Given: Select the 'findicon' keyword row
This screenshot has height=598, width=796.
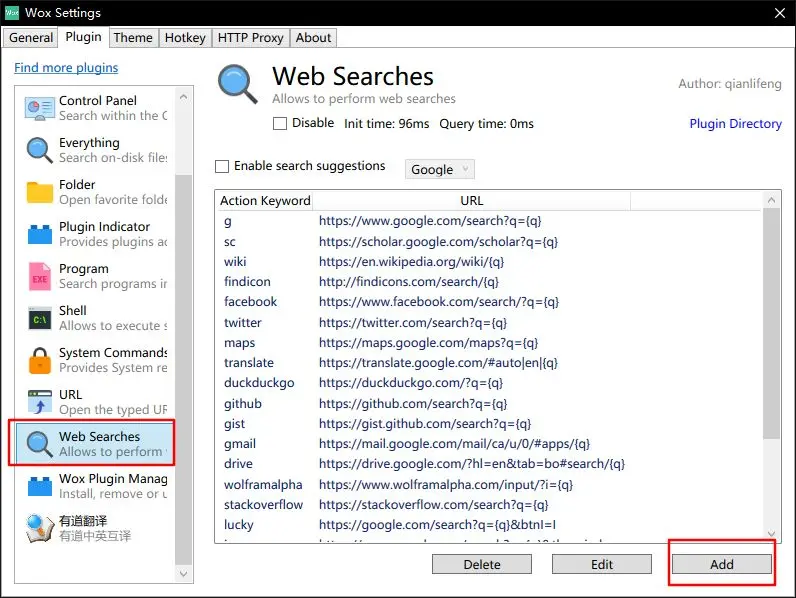Looking at the screenshot, I should pos(488,282).
